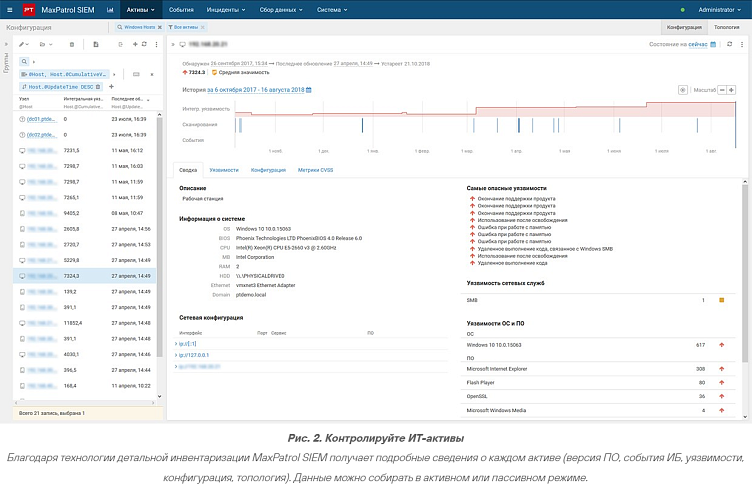Viewport: 752px width, 500px height.
Task: Open the Administrator user dropdown
Action: 719,10
